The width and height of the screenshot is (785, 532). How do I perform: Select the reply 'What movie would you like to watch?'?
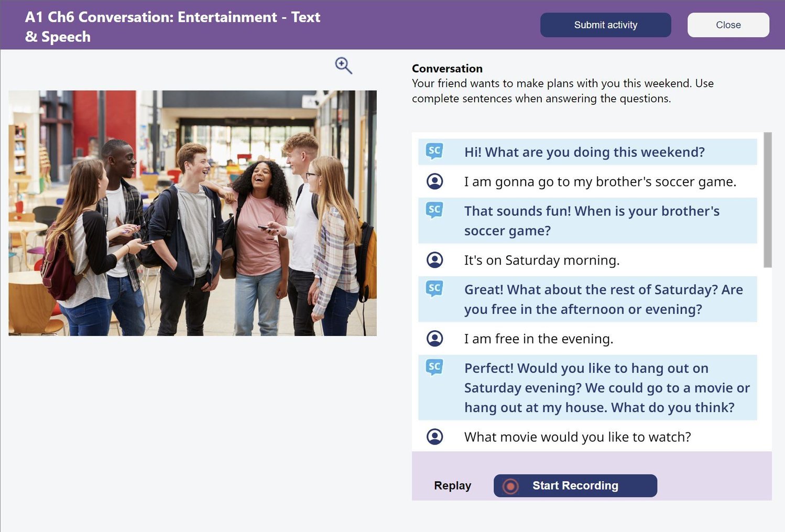pyautogui.click(x=577, y=437)
